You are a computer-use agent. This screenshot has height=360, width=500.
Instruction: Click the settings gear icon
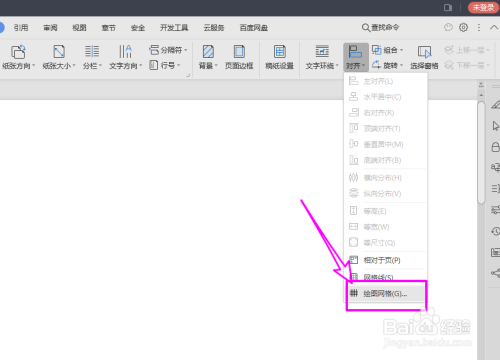[x=463, y=27]
